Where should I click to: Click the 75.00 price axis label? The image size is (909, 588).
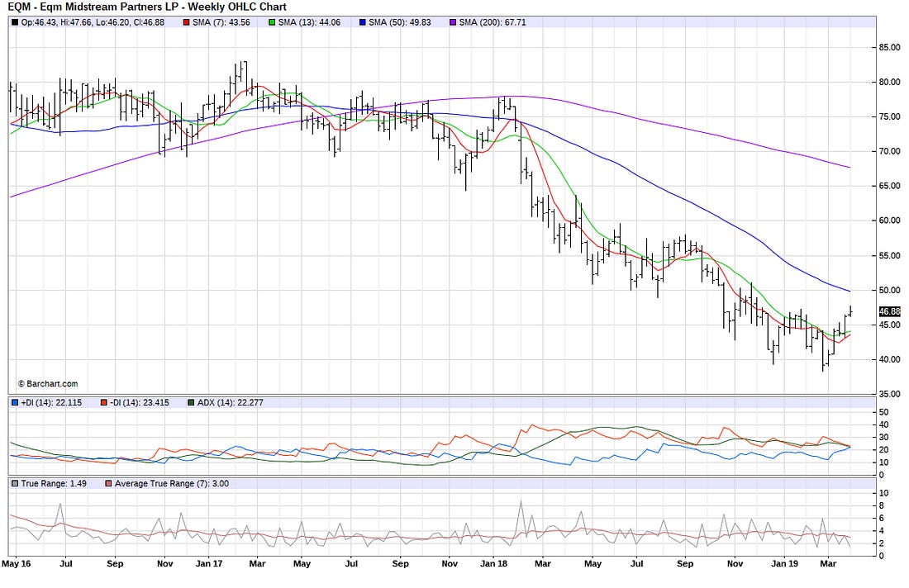pyautogui.click(x=889, y=117)
